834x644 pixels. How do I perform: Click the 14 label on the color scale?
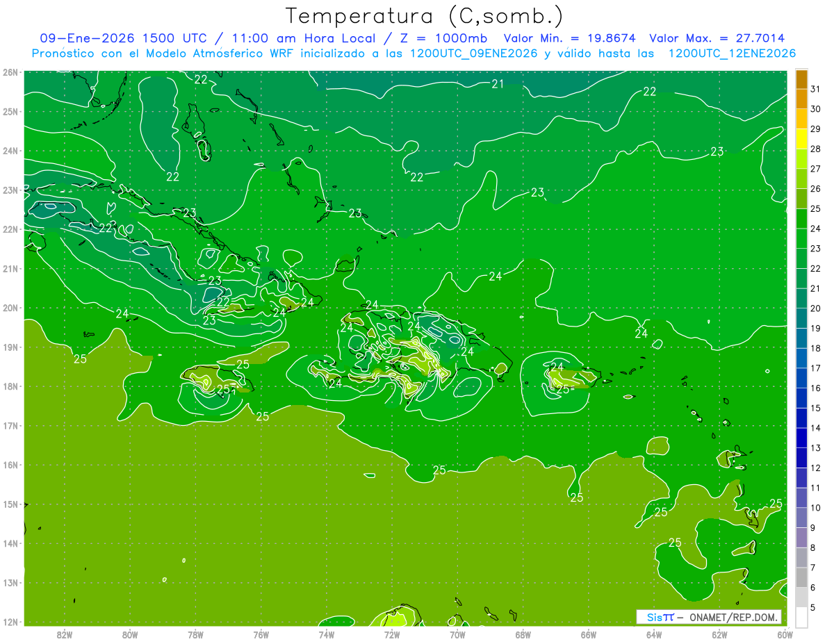coord(816,428)
